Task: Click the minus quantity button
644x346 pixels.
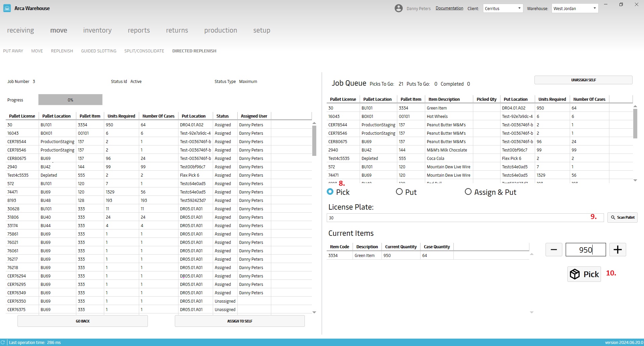Action: point(554,250)
